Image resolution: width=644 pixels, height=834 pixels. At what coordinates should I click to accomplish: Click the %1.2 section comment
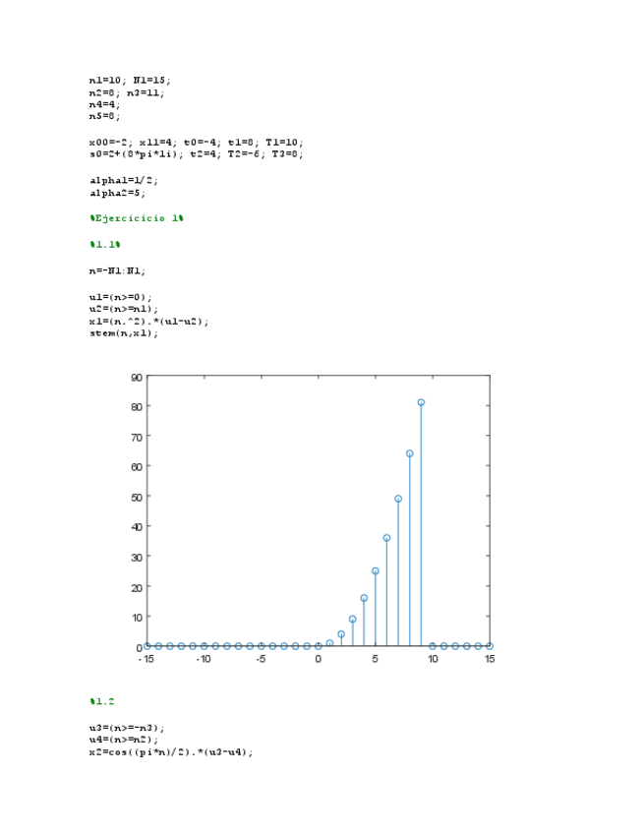pyautogui.click(x=102, y=701)
